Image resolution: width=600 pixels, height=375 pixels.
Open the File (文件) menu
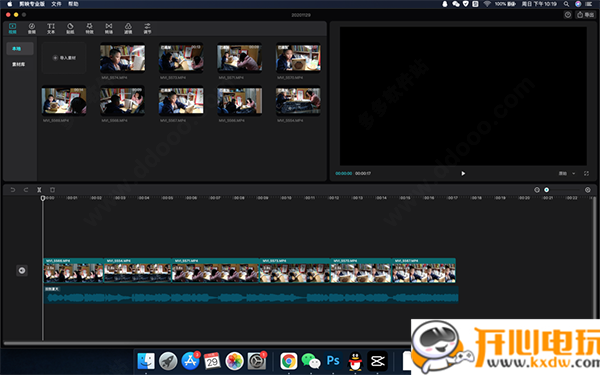56,4
